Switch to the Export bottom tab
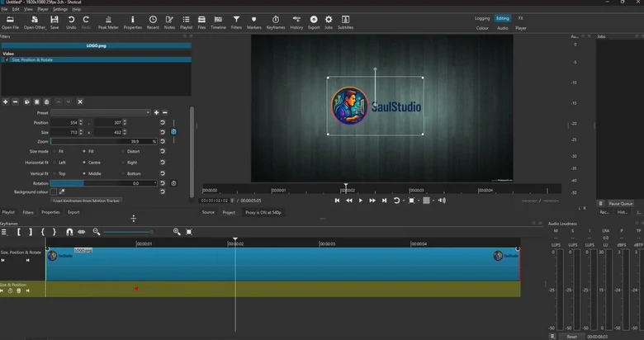644x340 pixels. point(73,212)
